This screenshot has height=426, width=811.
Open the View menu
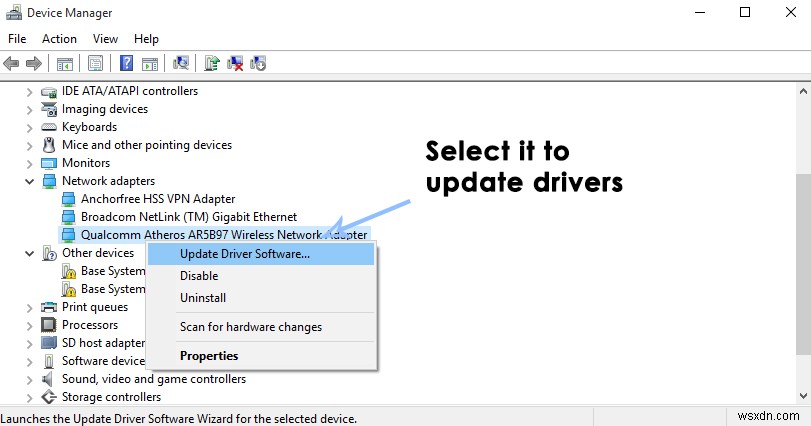pos(106,39)
